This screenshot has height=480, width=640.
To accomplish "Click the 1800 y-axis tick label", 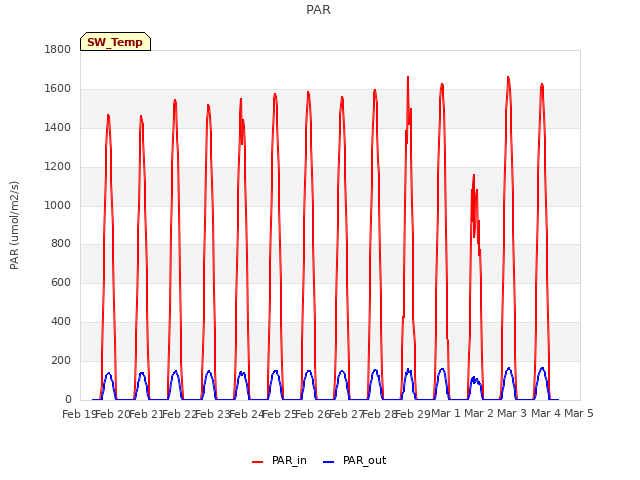I will click(x=58, y=49).
